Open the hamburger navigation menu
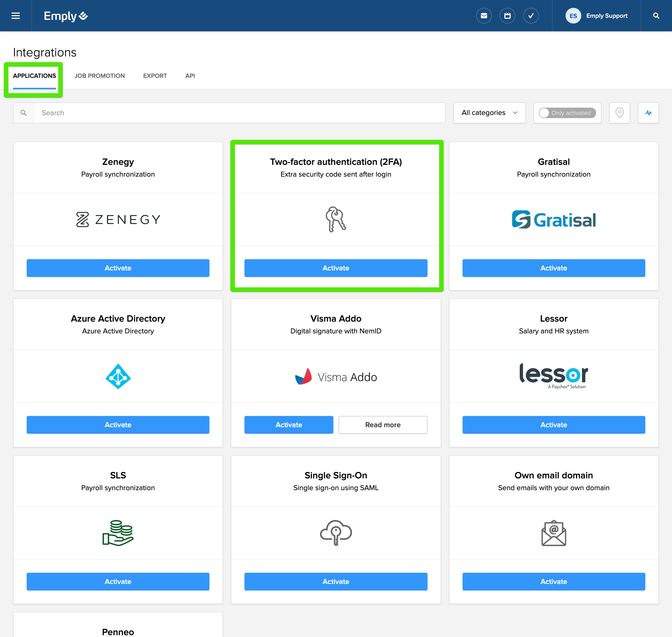 (x=16, y=16)
